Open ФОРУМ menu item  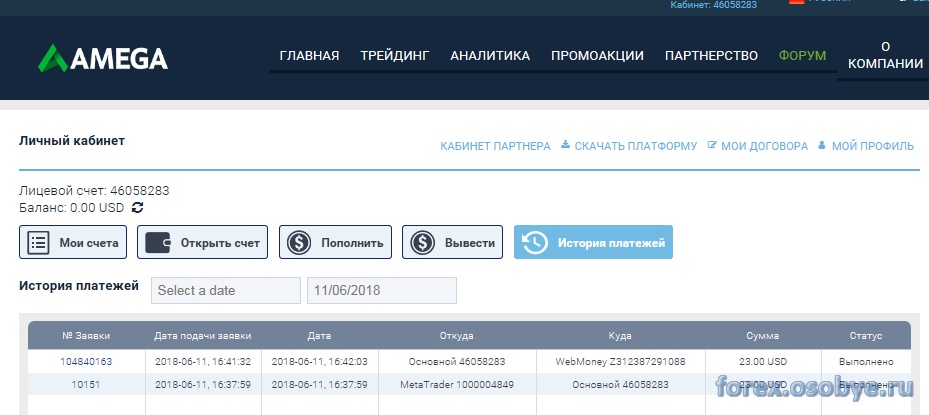coord(802,56)
